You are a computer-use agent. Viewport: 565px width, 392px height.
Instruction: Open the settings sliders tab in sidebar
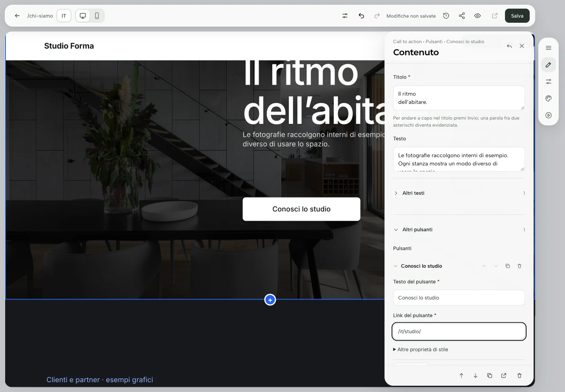pyautogui.click(x=549, y=82)
